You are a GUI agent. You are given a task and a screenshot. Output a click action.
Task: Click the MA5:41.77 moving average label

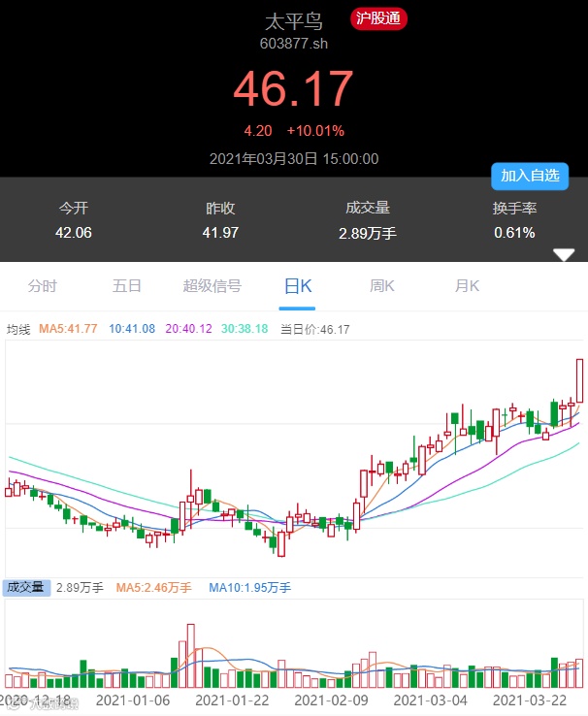[68, 329]
